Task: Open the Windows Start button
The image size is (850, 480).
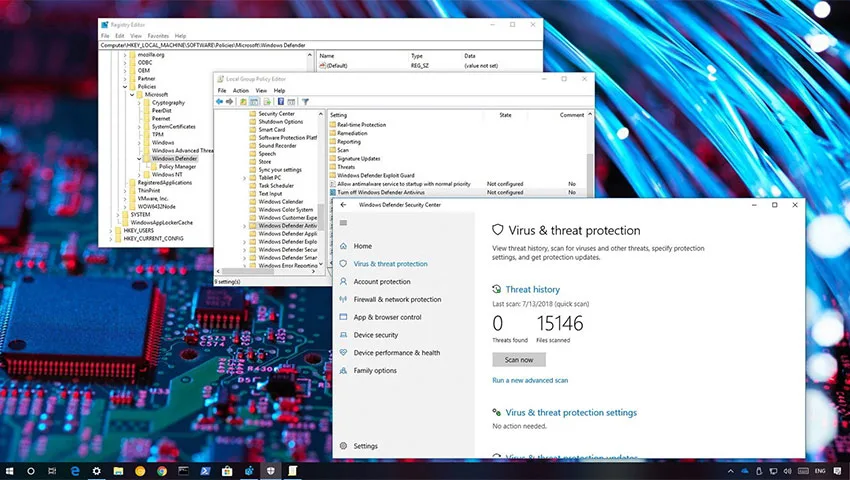Action: 9,471
